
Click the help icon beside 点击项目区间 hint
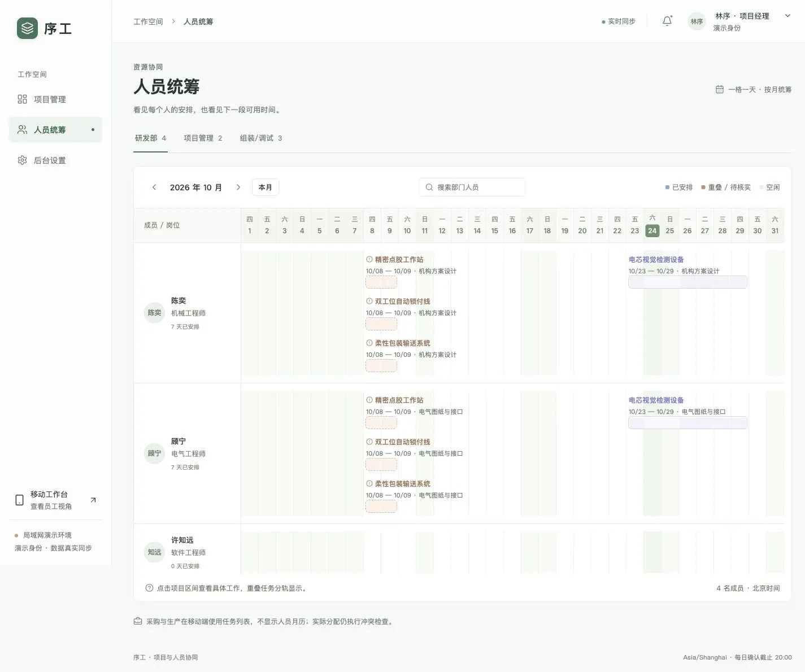point(149,588)
